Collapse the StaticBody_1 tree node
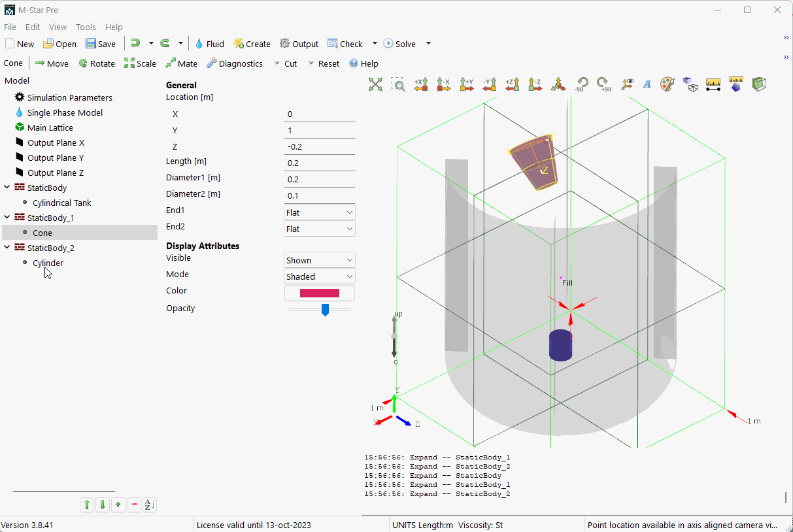 click(x=7, y=218)
